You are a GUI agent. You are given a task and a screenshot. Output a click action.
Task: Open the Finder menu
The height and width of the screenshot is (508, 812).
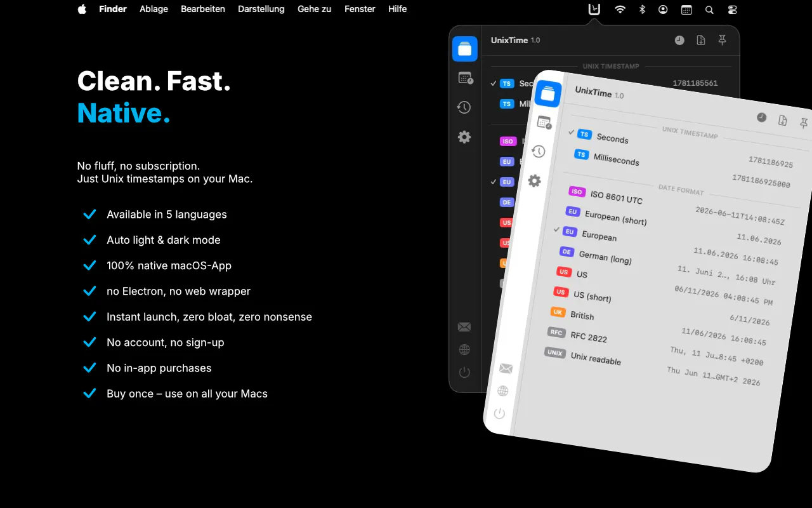[113, 9]
